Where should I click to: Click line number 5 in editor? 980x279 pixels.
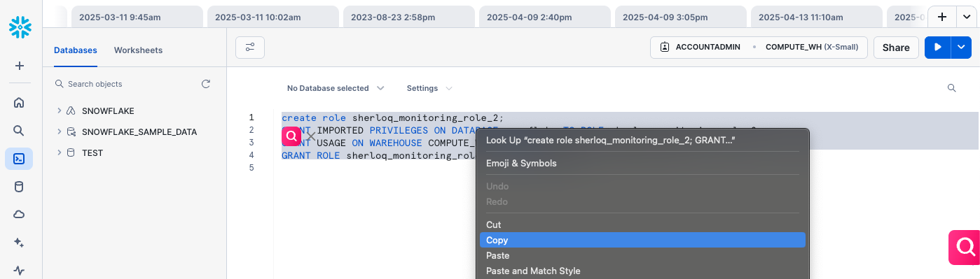tap(251, 168)
